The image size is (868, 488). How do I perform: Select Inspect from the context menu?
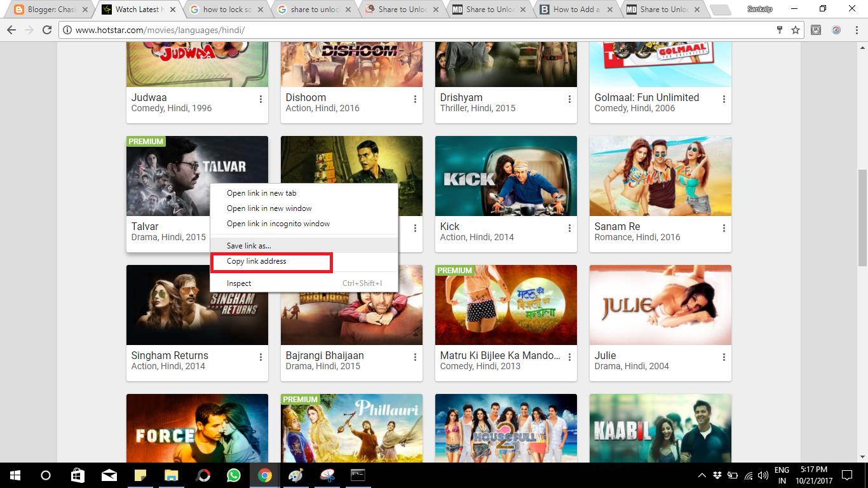(x=304, y=283)
